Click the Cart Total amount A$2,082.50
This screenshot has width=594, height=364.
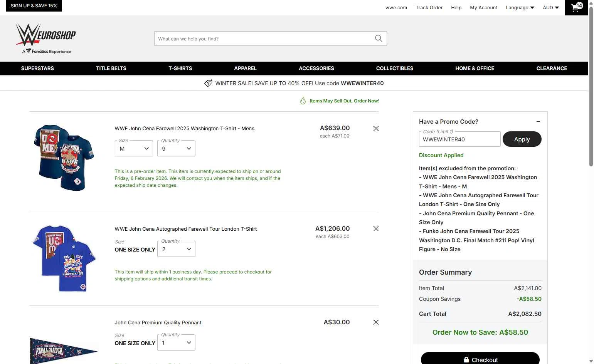[x=525, y=314]
